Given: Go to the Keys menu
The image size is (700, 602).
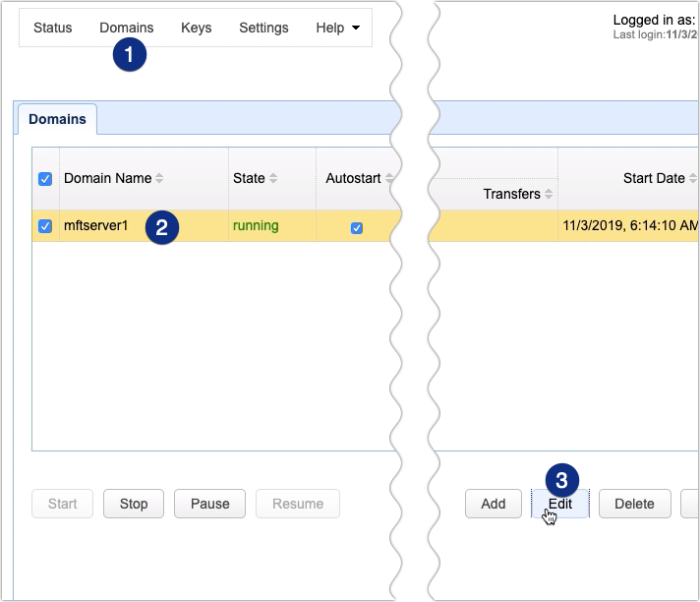Looking at the screenshot, I should pyautogui.click(x=196, y=28).
